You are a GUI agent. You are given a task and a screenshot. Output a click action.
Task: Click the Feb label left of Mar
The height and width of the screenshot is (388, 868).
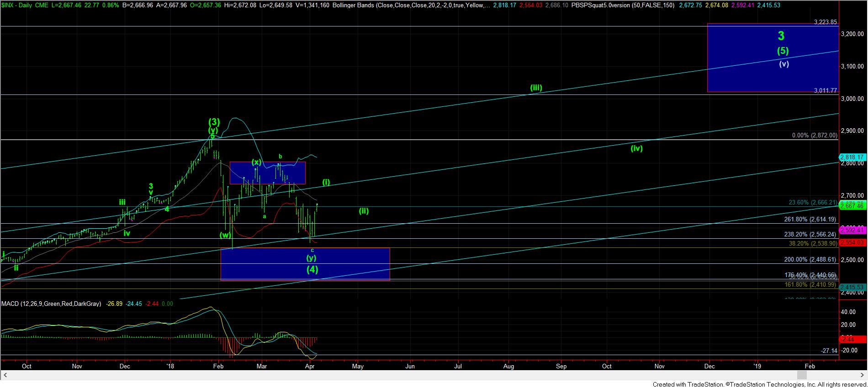click(218, 366)
